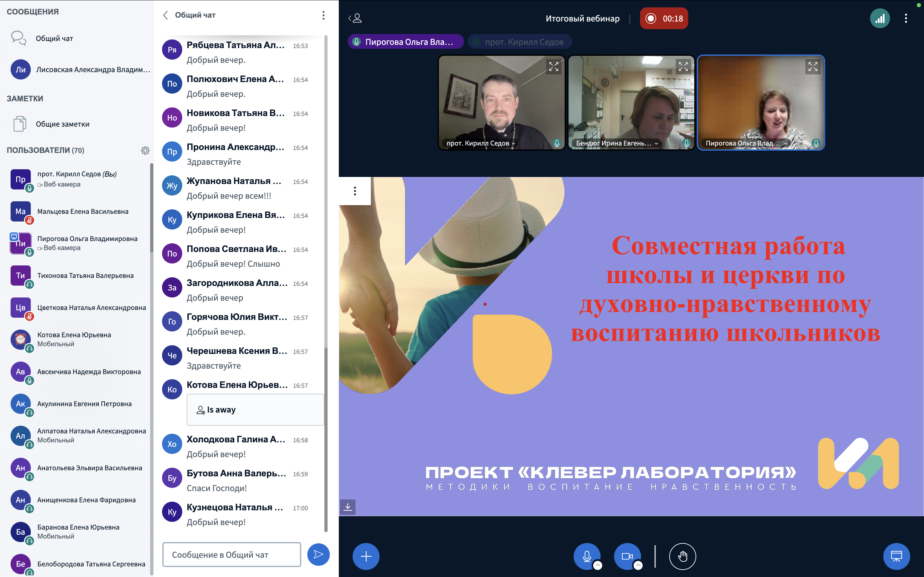The image size is (924, 577).
Task: Open the video options arrow on the camera button
Action: pyautogui.click(x=638, y=565)
